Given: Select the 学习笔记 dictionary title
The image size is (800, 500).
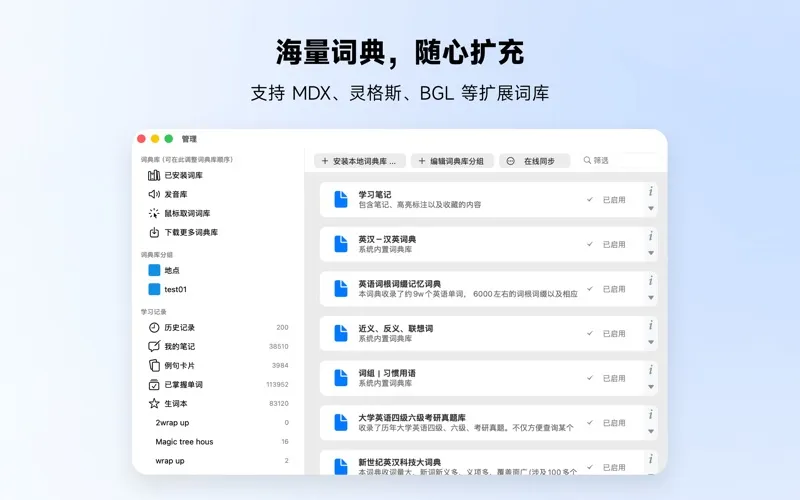Looking at the screenshot, I should pyautogui.click(x=374, y=194).
